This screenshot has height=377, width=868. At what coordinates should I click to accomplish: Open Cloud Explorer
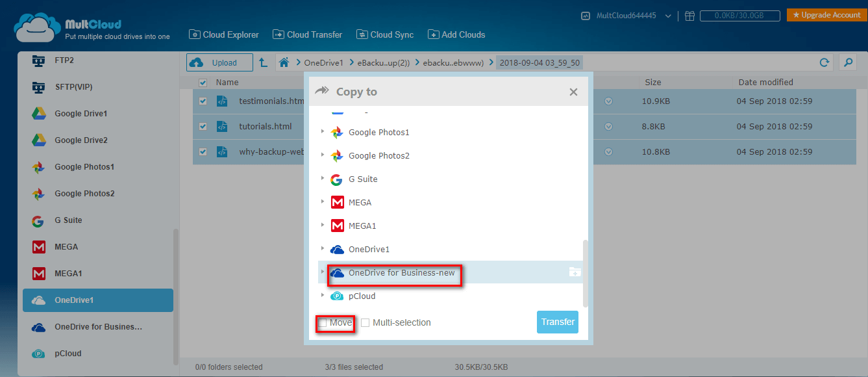[x=224, y=34]
